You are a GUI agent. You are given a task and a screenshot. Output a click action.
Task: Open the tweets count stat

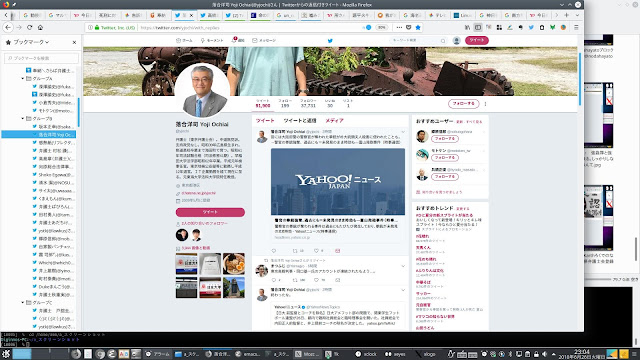pos(262,103)
